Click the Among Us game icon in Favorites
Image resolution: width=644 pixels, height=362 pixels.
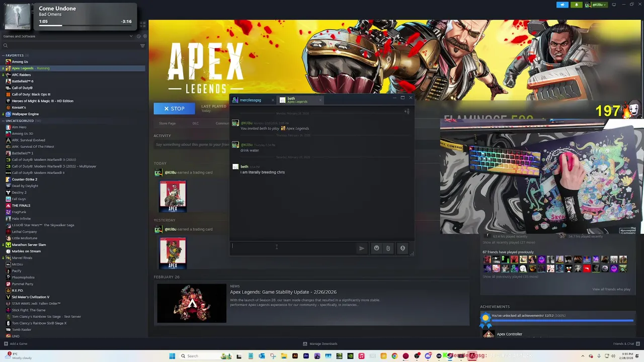[8, 62]
